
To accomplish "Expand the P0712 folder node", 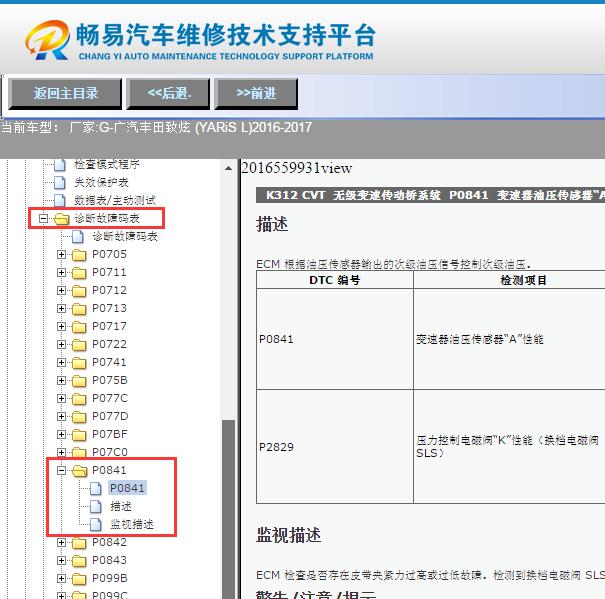I will click(x=61, y=290).
